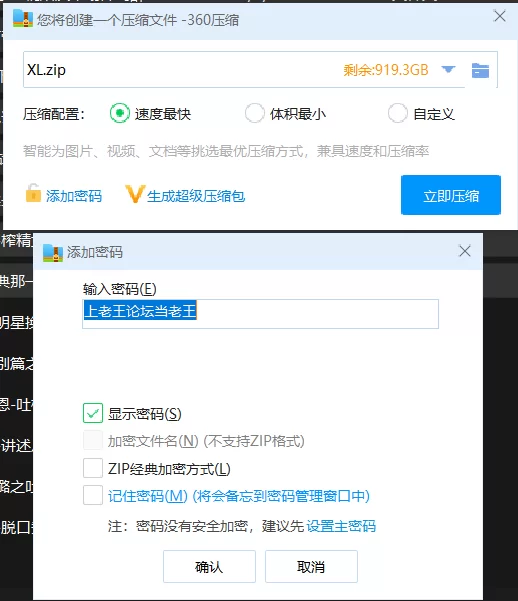Check the 记住密码(M) option
518x601 pixels.
pyautogui.click(x=93, y=495)
